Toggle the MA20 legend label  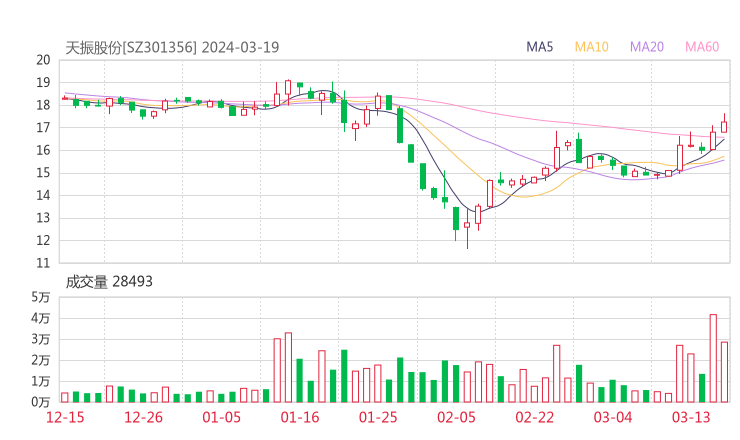click(647, 47)
